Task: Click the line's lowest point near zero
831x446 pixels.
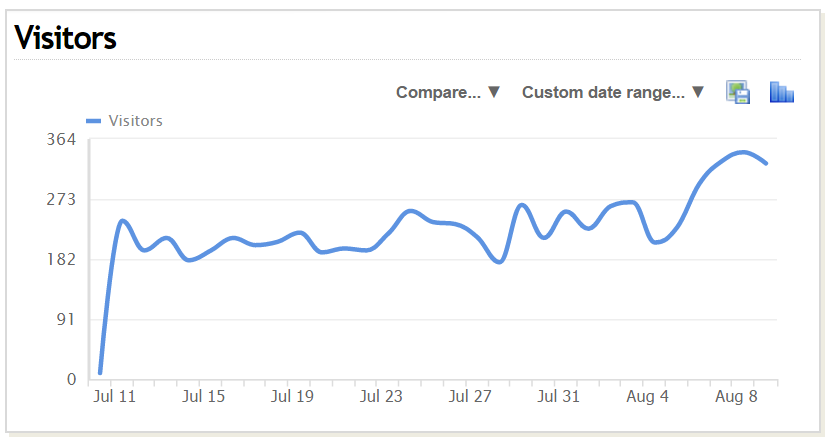Action: pos(100,372)
